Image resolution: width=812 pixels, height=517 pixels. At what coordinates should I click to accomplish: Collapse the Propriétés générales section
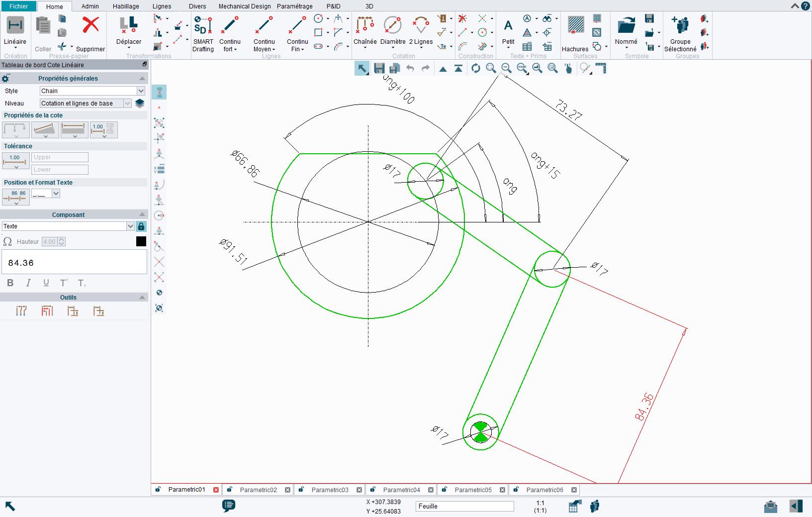coord(143,79)
